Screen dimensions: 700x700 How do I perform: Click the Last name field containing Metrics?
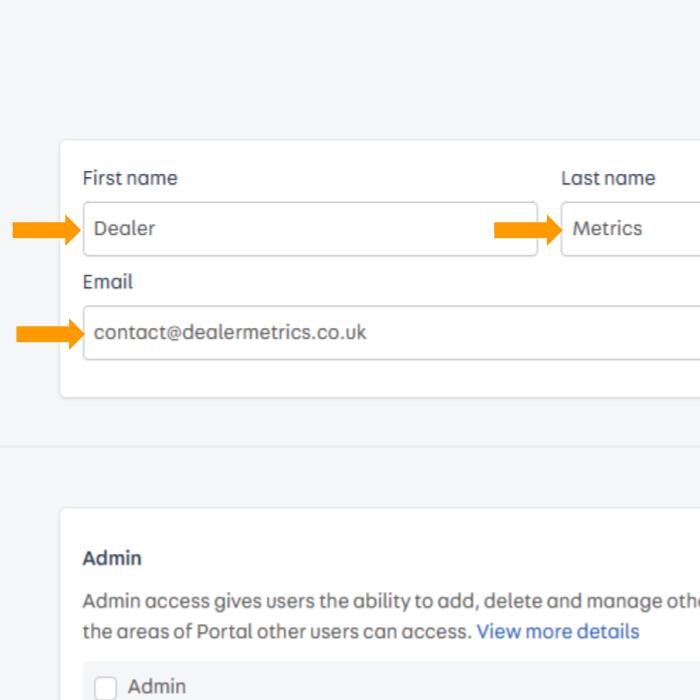coord(630,229)
